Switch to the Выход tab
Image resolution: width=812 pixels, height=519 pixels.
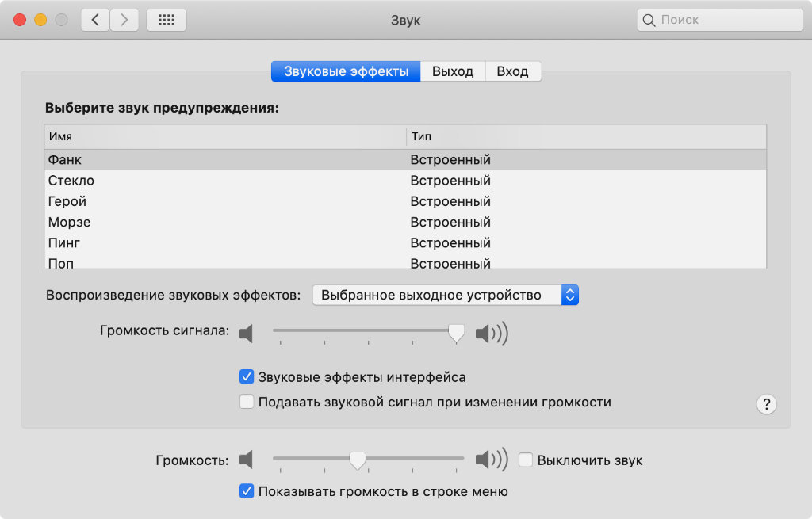[453, 71]
